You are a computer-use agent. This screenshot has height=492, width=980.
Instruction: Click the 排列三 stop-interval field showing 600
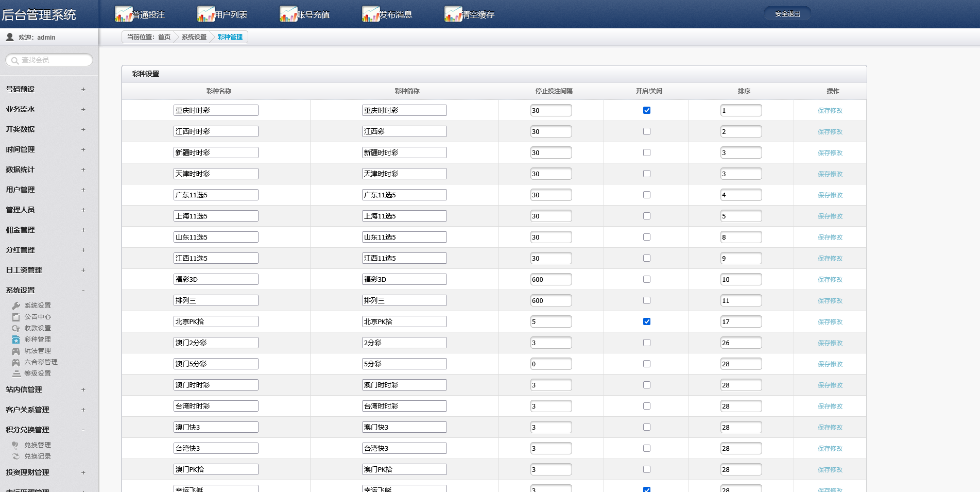pyautogui.click(x=551, y=300)
